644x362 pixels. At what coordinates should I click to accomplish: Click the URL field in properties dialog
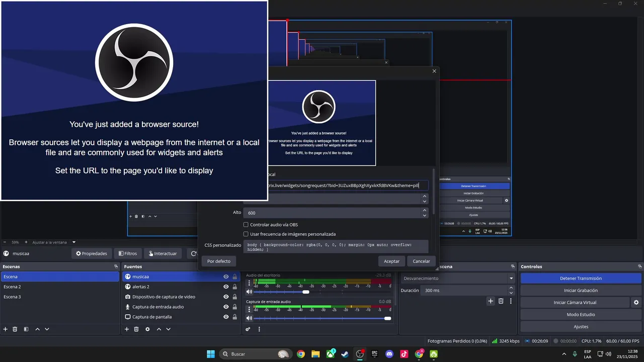(x=347, y=186)
